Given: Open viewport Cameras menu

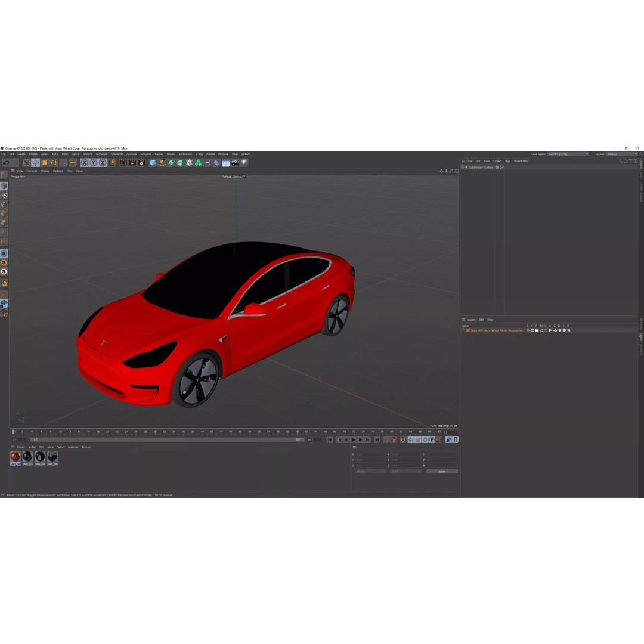Looking at the screenshot, I should [32, 171].
